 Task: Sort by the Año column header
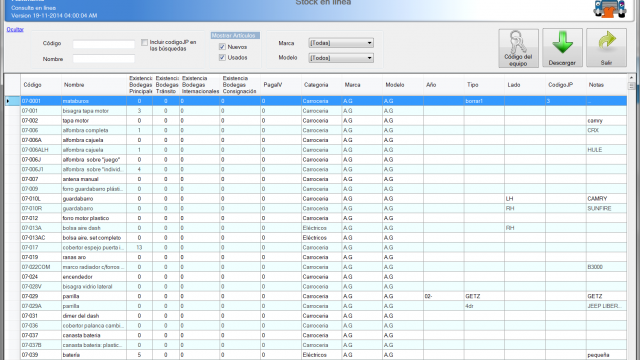point(444,85)
